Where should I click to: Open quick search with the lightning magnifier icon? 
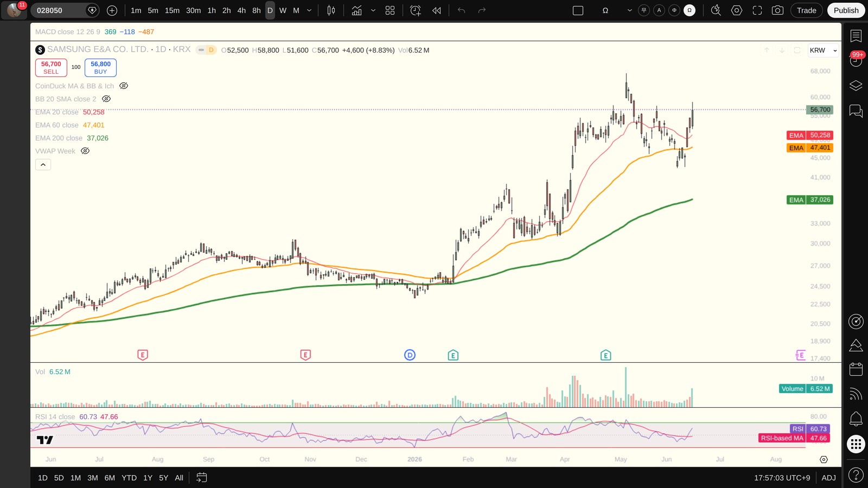[x=716, y=10]
